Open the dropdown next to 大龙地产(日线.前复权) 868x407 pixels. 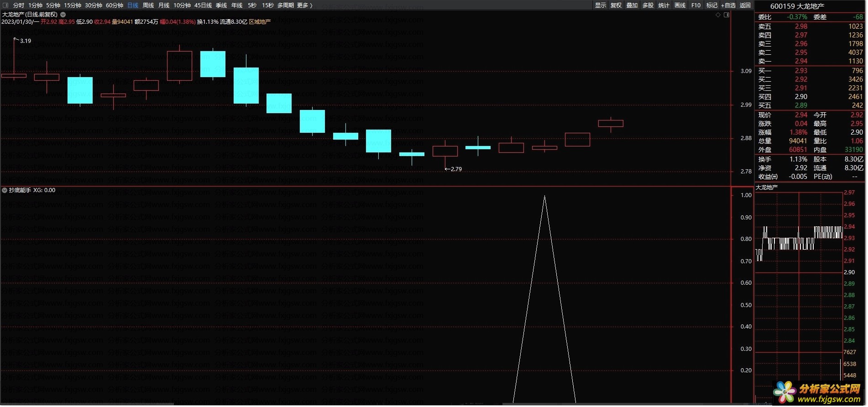coord(63,15)
